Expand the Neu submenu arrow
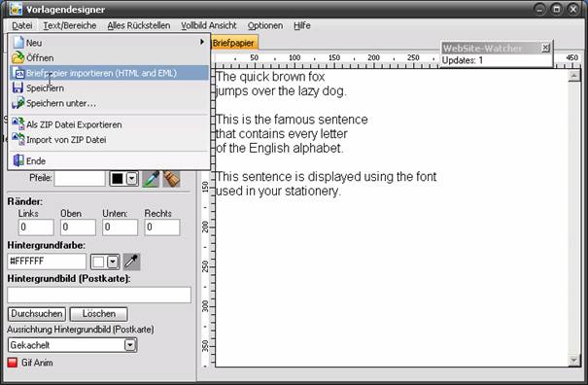This screenshot has height=385, width=588. pos(202,42)
